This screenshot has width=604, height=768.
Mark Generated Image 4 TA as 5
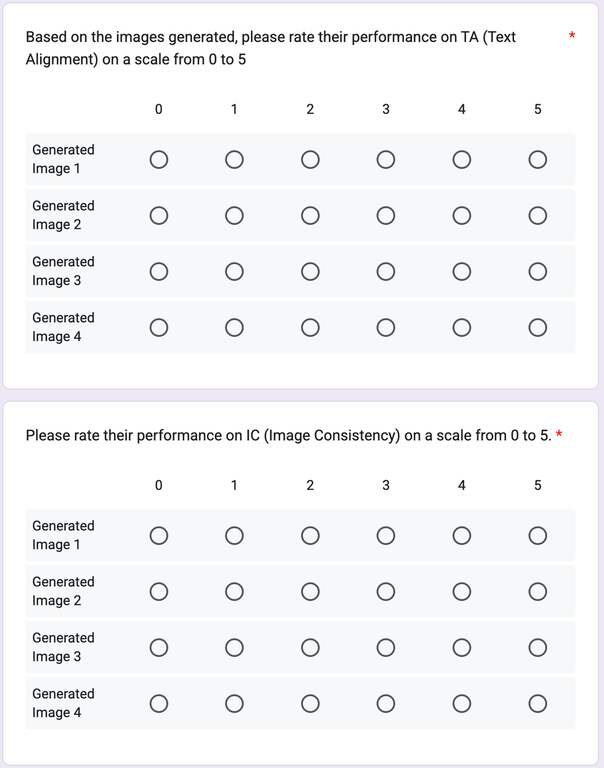pyautogui.click(x=537, y=328)
